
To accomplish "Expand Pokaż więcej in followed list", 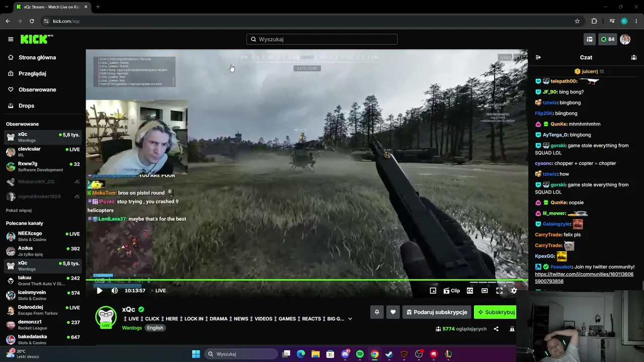I will (x=19, y=210).
